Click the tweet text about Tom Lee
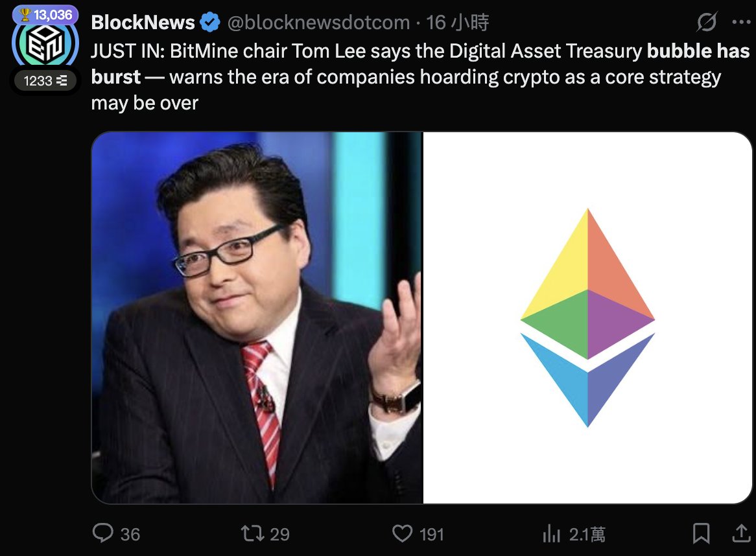The image size is (756, 556). pyautogui.click(x=420, y=77)
